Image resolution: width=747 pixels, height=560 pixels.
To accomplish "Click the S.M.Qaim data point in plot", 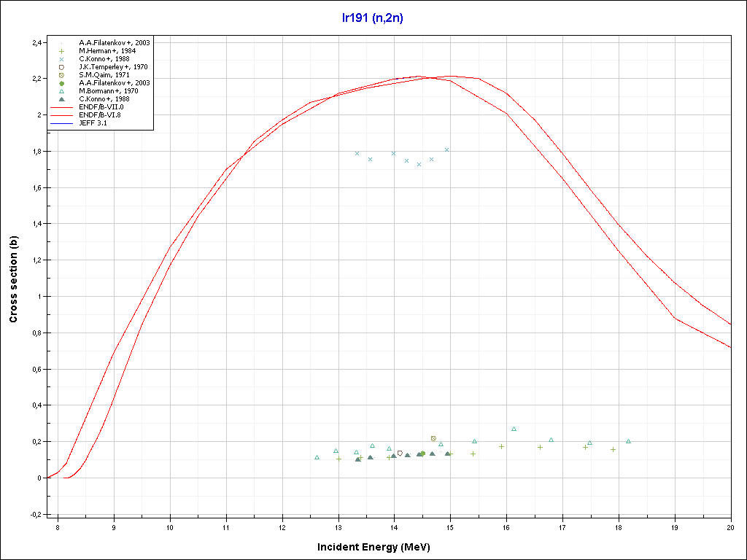I will (x=433, y=438).
